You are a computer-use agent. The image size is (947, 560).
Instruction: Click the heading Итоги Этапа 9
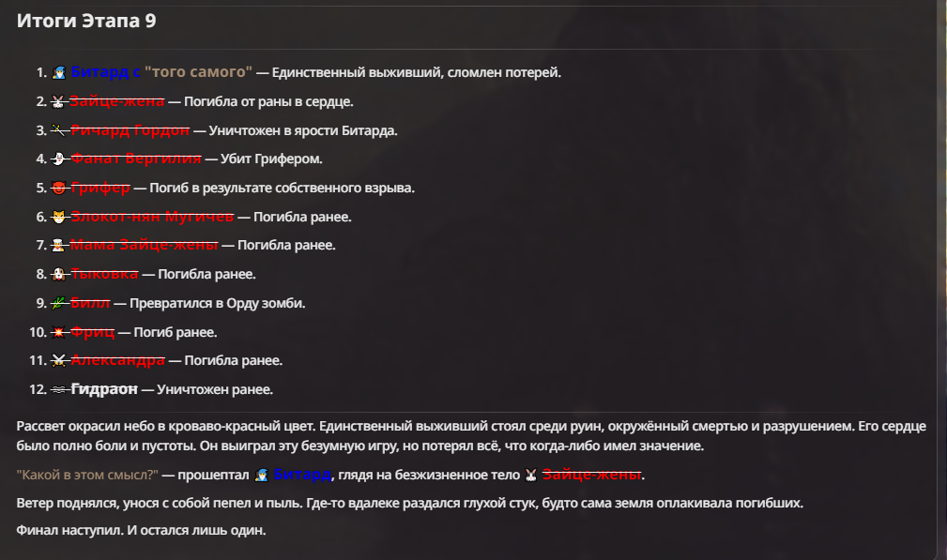click(x=86, y=22)
